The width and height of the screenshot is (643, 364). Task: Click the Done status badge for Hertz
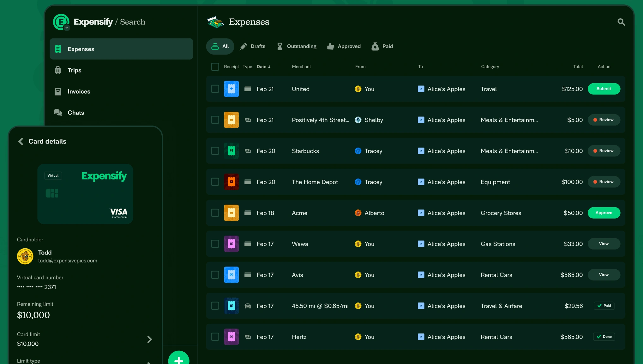(x=604, y=337)
